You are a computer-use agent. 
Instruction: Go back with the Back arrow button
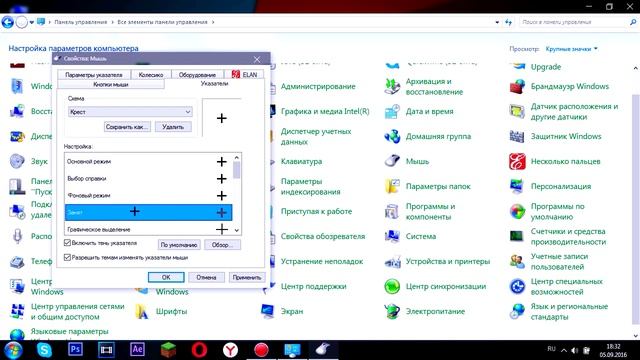click(7, 22)
